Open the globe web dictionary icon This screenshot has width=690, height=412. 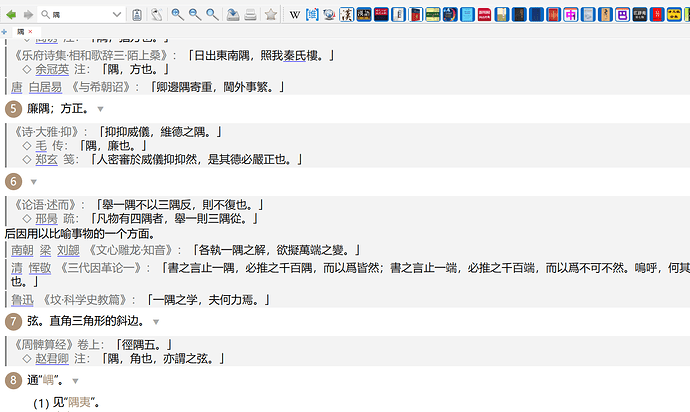pos(329,15)
